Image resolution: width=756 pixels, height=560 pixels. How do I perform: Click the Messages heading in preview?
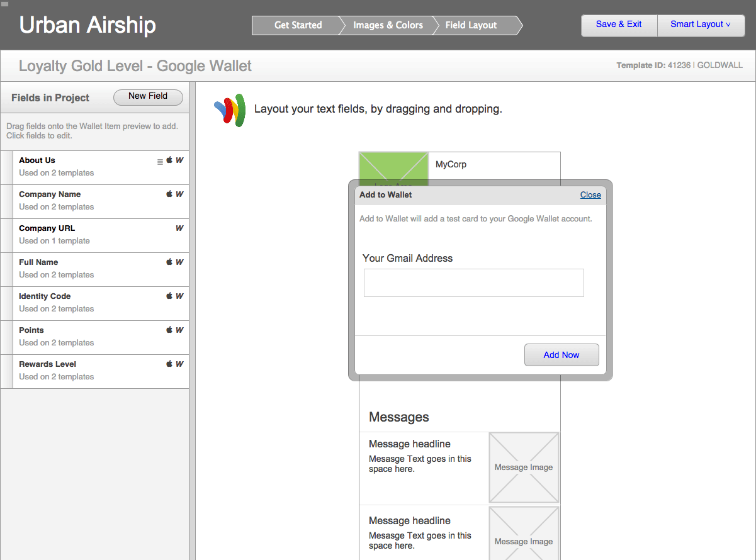point(399,417)
